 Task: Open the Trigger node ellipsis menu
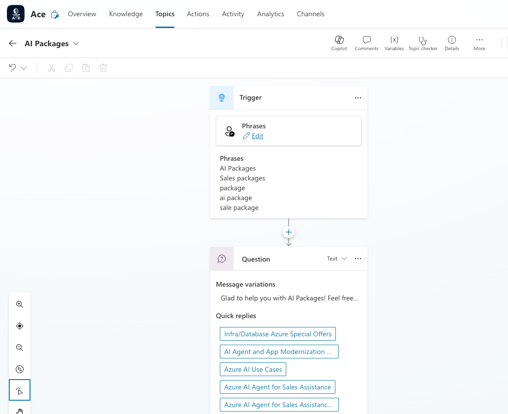point(358,98)
